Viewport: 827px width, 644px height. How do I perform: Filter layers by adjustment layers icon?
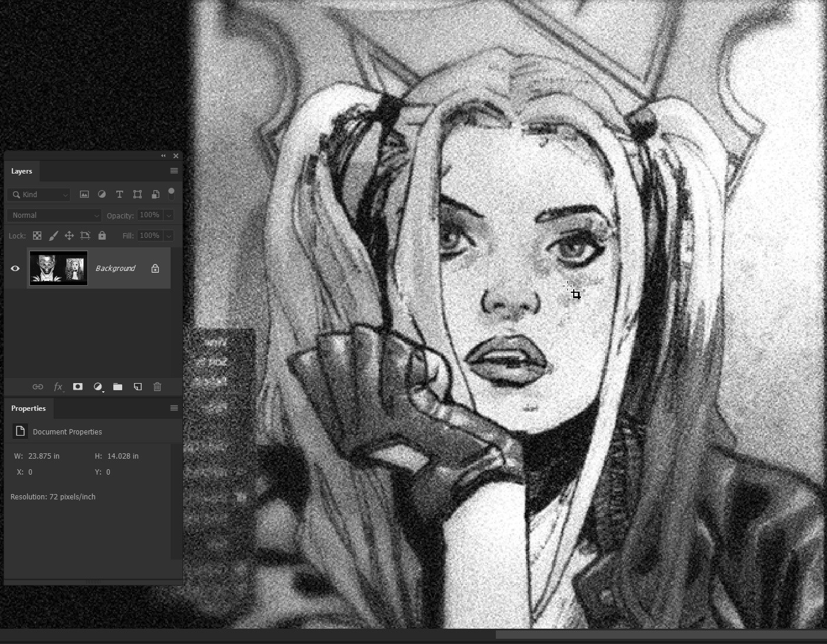[x=102, y=194]
